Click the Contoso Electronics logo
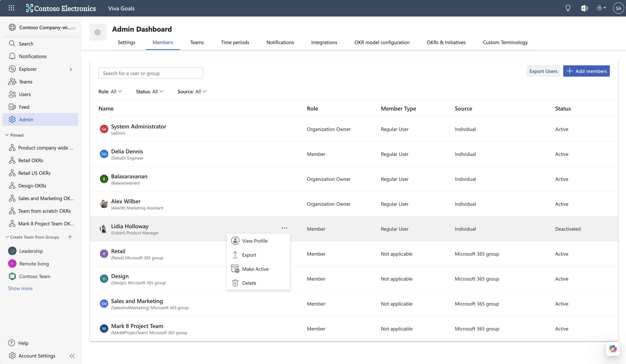This screenshot has height=364, width=626. click(61, 8)
